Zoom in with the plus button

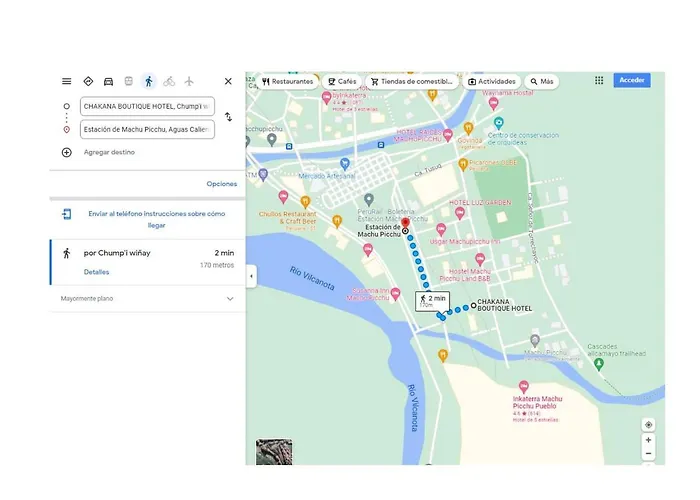[648, 440]
